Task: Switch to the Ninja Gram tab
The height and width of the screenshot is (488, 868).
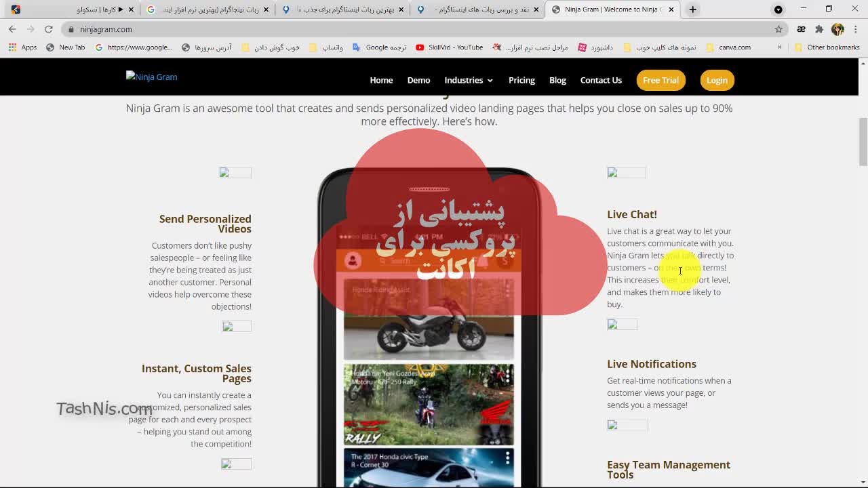Action: click(x=610, y=9)
